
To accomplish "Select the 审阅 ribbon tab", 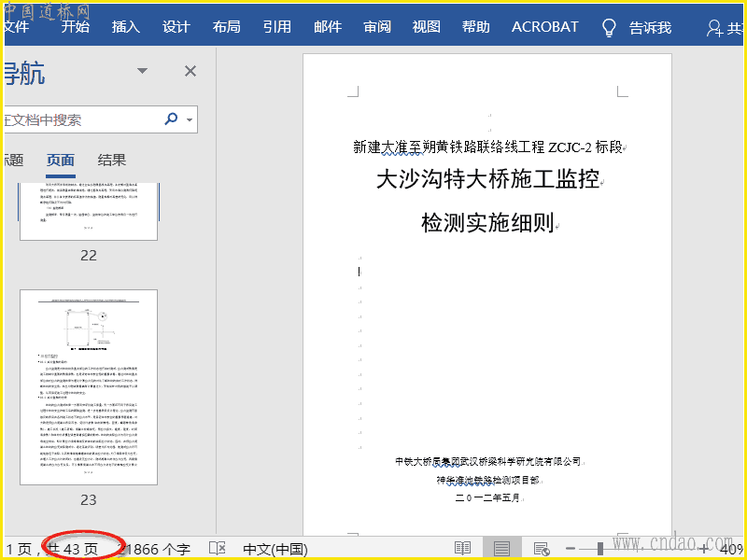I will pos(377,27).
